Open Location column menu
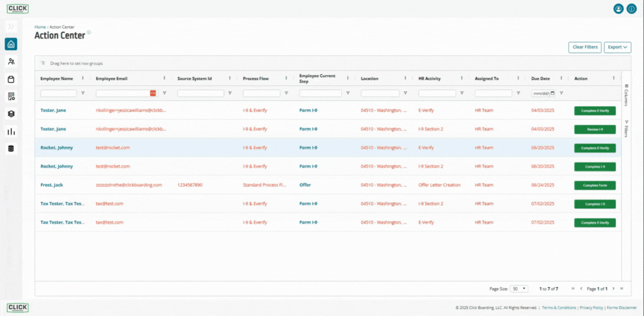This screenshot has height=316, width=644. click(x=406, y=78)
